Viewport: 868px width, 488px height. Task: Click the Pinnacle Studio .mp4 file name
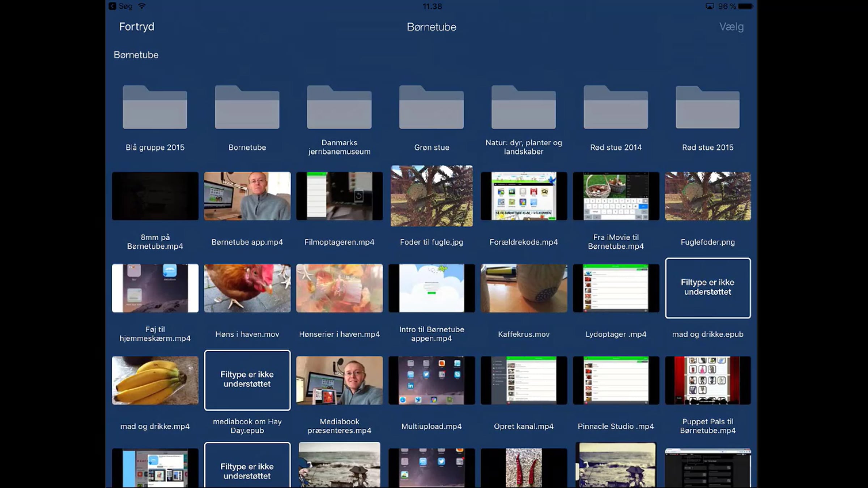[x=616, y=427]
